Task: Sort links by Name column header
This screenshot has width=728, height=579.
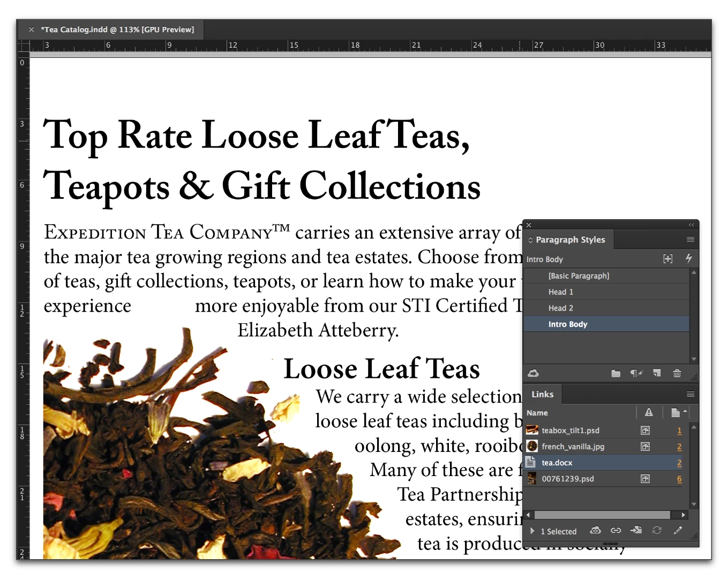Action: 537,413
